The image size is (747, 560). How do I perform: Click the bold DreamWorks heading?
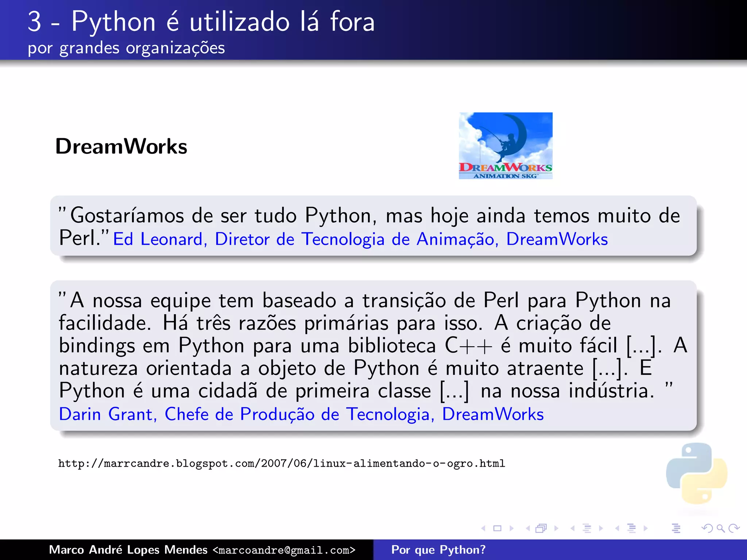click(121, 147)
